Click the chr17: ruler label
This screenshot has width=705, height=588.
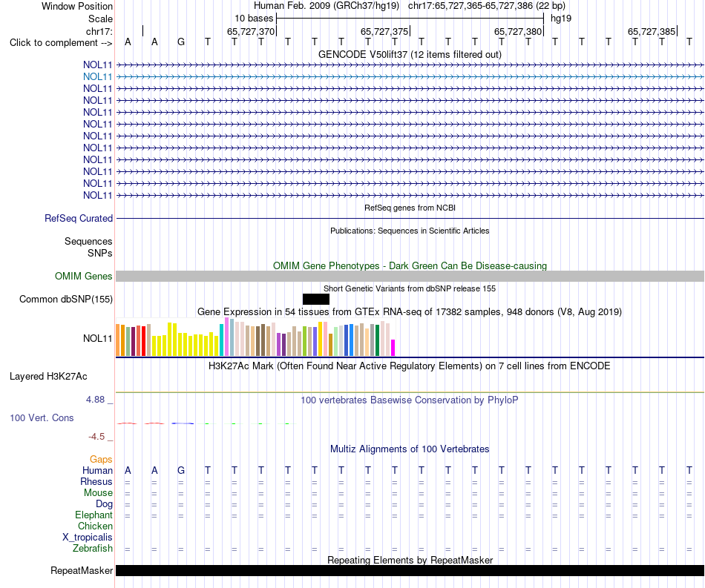tap(99, 31)
